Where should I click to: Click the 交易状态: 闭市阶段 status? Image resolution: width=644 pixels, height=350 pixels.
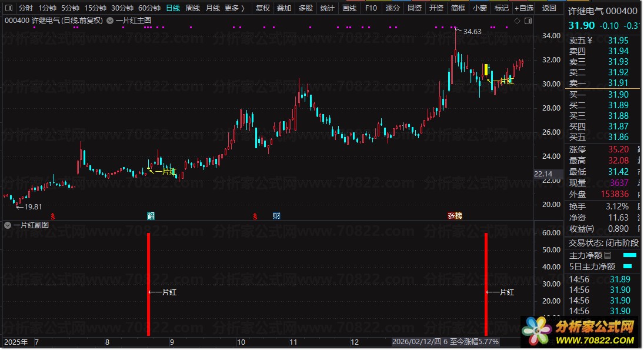603,243
